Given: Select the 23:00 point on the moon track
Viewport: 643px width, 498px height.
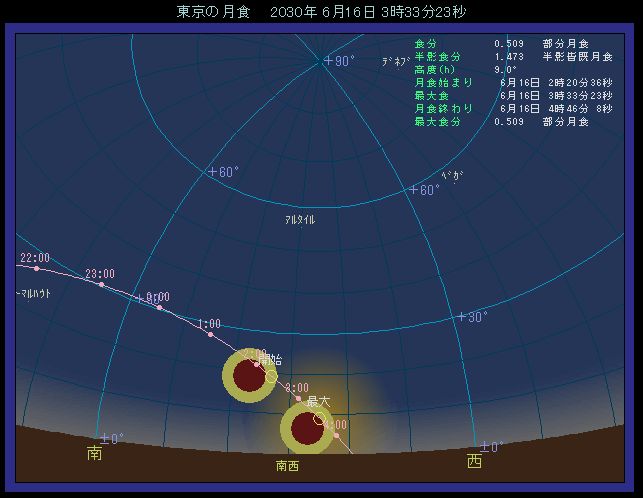Looking at the screenshot, I should click(x=101, y=285).
